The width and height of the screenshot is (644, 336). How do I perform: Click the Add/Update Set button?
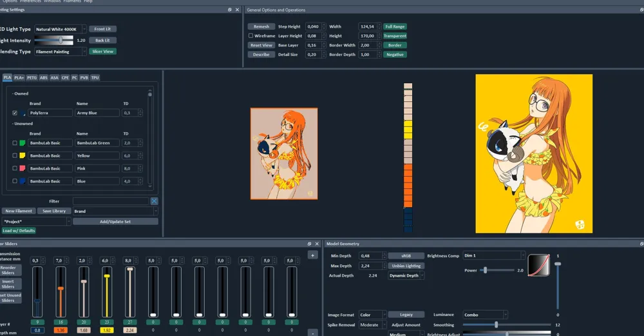pyautogui.click(x=115, y=222)
